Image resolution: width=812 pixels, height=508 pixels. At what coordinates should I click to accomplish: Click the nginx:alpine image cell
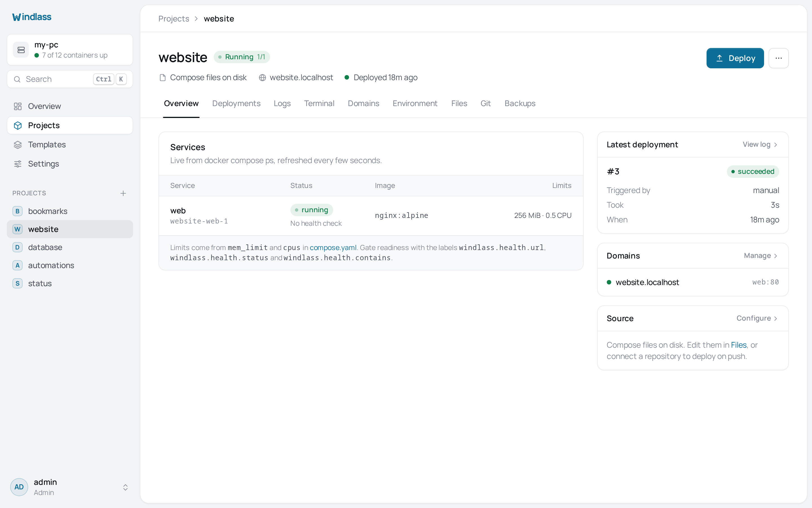(401, 215)
